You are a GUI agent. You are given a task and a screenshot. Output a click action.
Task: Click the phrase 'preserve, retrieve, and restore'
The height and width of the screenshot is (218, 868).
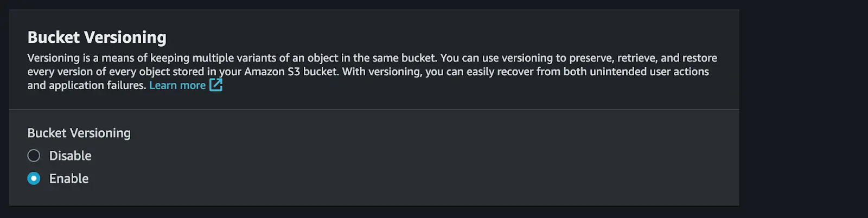click(x=643, y=58)
